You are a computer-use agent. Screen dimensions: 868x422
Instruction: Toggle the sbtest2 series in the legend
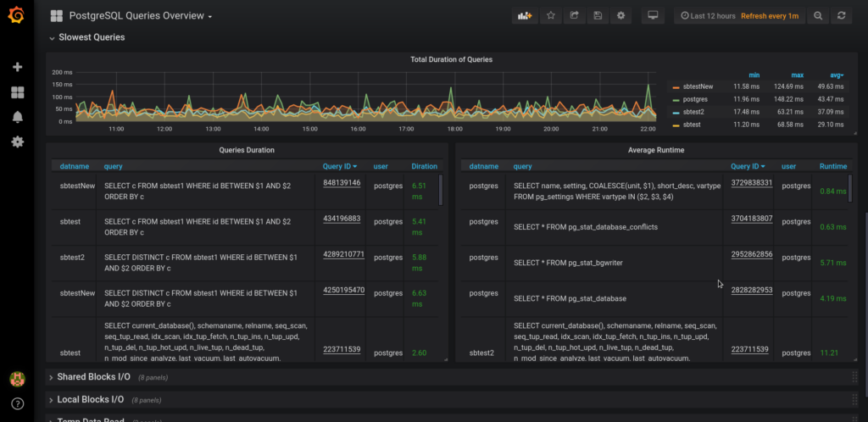693,112
